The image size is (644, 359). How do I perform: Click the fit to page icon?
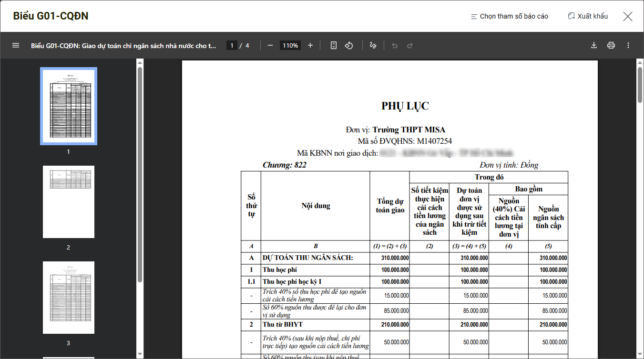pyautogui.click(x=334, y=45)
